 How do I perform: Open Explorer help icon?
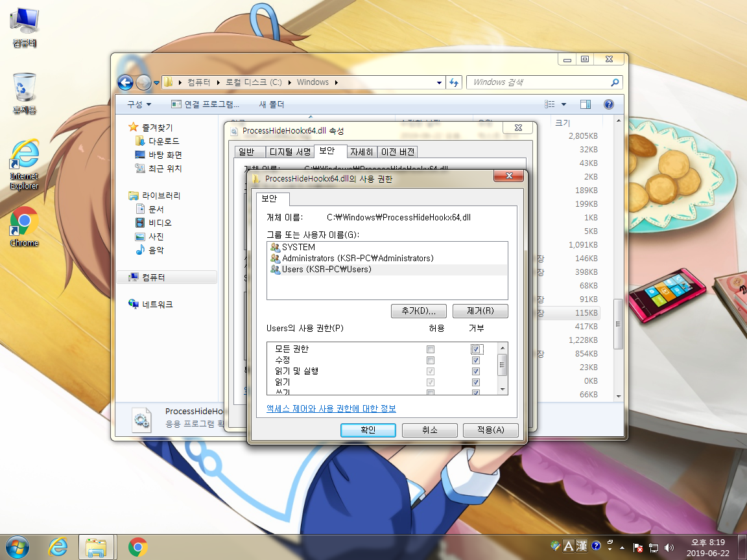(x=608, y=104)
